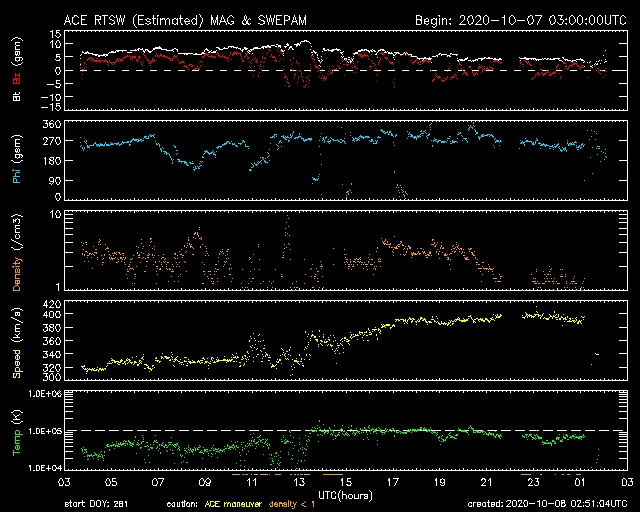
Task: Click the '380' tick on the Speed axis
Action: pyautogui.click(x=52, y=327)
